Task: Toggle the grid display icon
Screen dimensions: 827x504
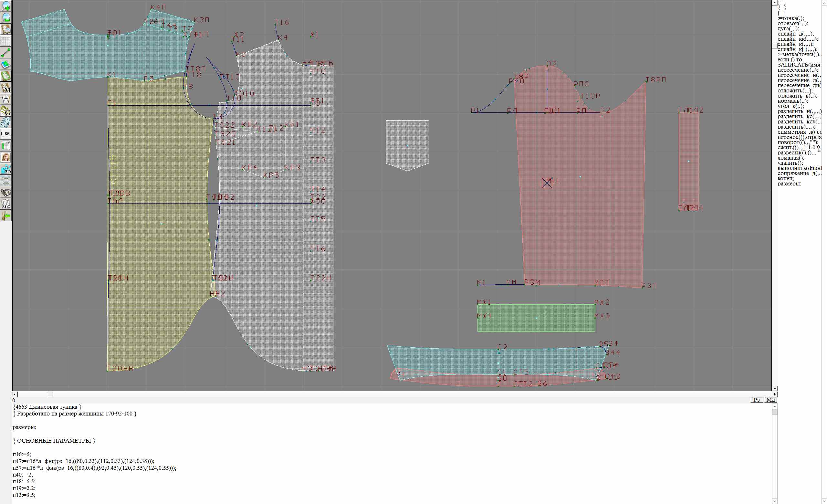Action: pyautogui.click(x=6, y=41)
